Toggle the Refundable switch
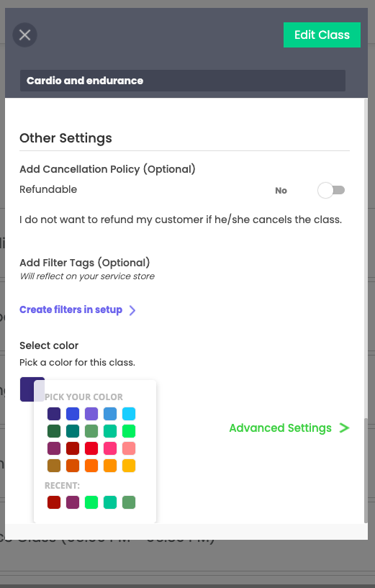 (x=331, y=191)
